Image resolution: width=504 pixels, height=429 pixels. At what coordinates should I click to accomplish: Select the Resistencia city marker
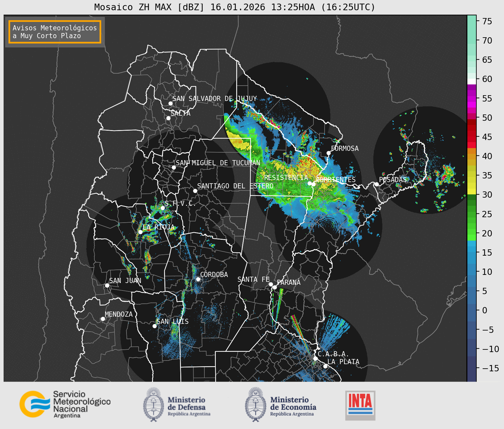coord(310,183)
